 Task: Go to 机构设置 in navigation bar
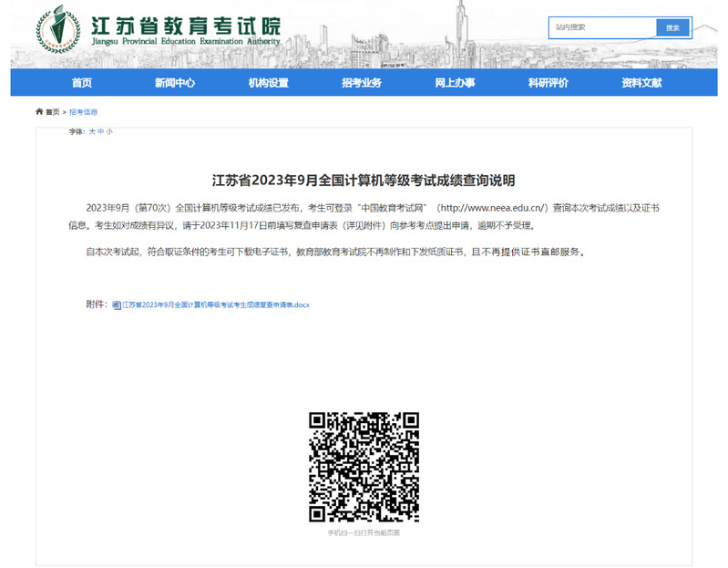[x=268, y=83]
